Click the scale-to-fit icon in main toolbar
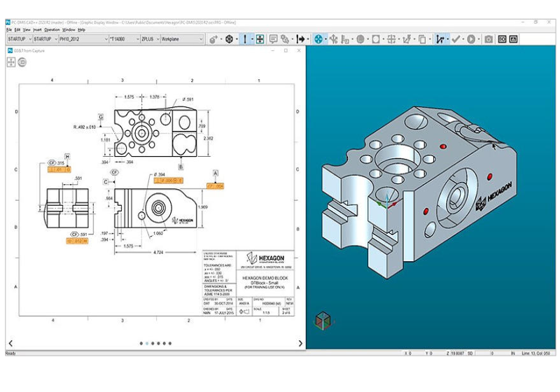Screen dimensions: 560x392 (260, 39)
